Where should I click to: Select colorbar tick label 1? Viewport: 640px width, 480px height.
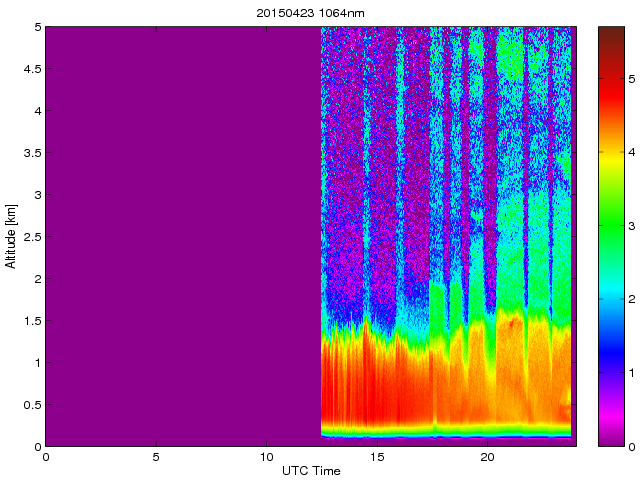pos(632,372)
